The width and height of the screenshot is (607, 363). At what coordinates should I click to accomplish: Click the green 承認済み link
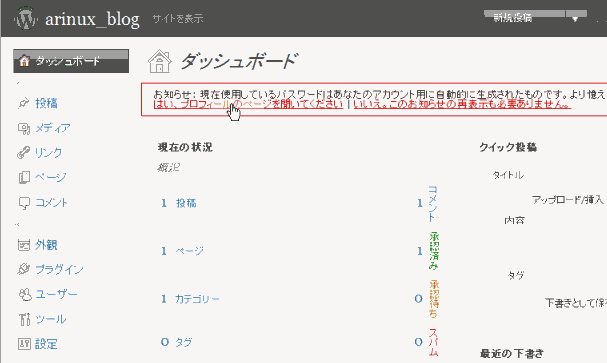coord(434,251)
